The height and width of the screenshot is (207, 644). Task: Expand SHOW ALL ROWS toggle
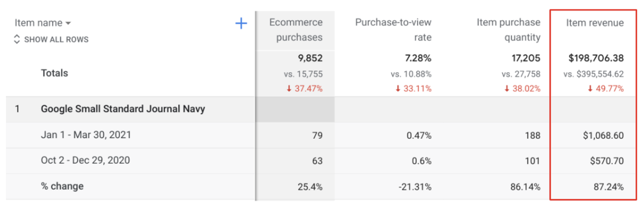tap(51, 39)
